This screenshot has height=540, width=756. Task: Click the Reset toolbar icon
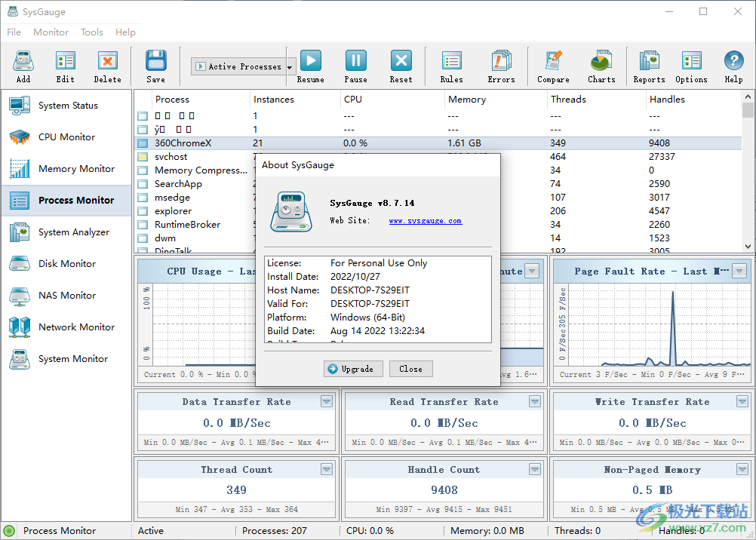(x=401, y=61)
